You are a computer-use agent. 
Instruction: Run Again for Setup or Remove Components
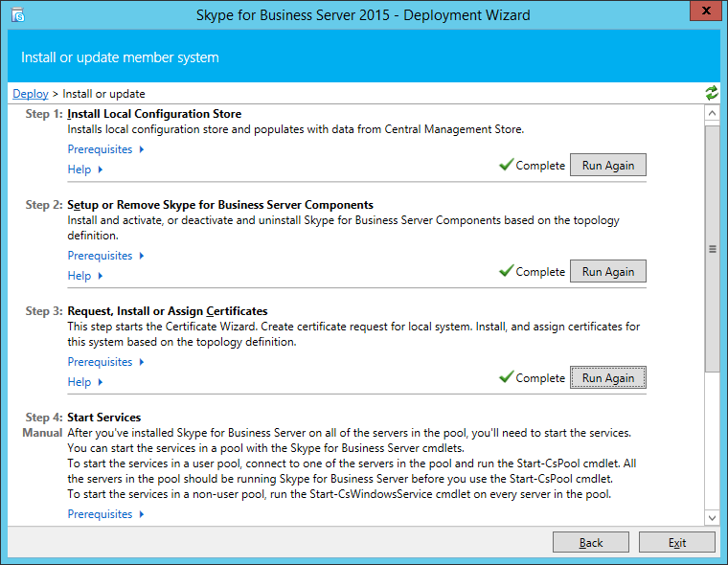point(607,272)
